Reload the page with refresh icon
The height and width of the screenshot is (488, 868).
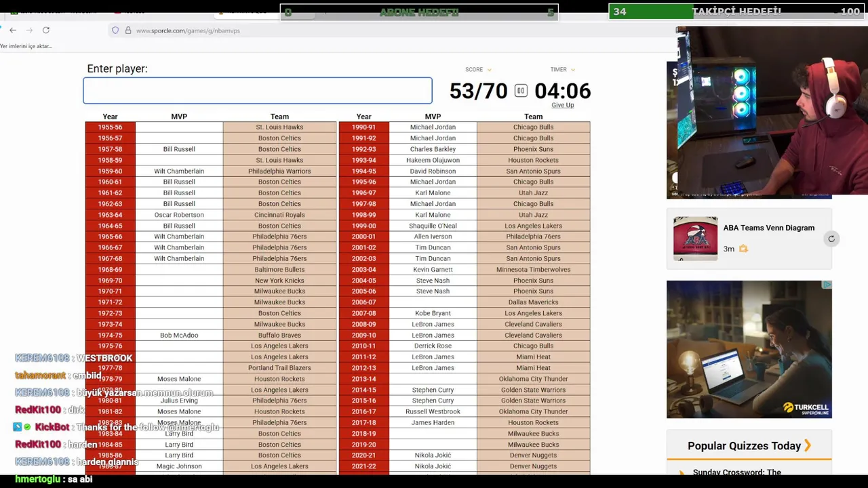pos(46,30)
